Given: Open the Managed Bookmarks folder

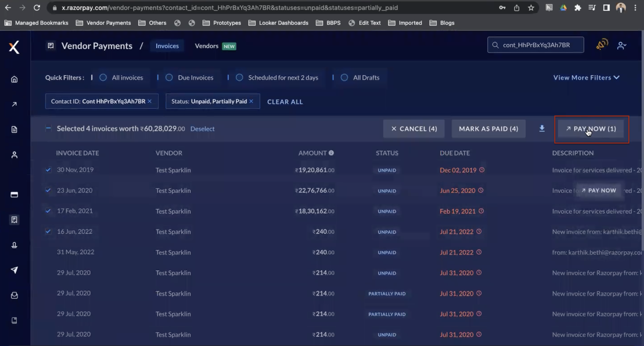Looking at the screenshot, I should (36, 23).
